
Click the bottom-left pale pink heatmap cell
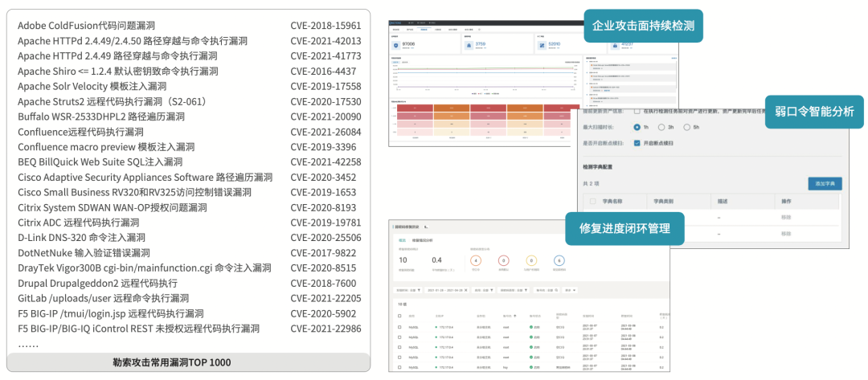click(x=416, y=133)
